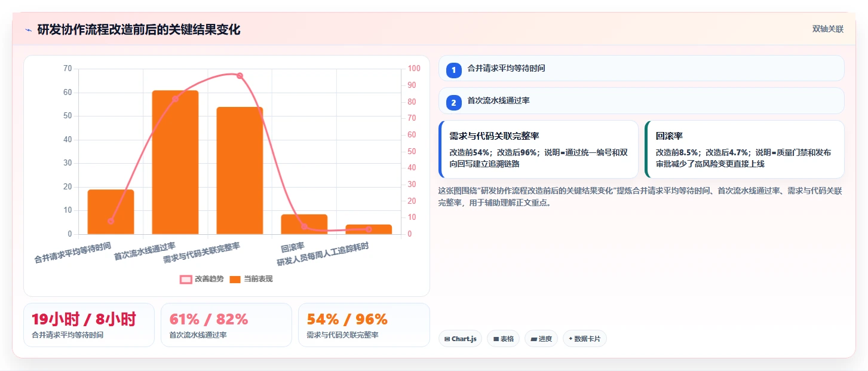Screen dimensions: 868x371
Task: Click the x-axis label 需求与代码关联完整率
Action: pos(201,253)
